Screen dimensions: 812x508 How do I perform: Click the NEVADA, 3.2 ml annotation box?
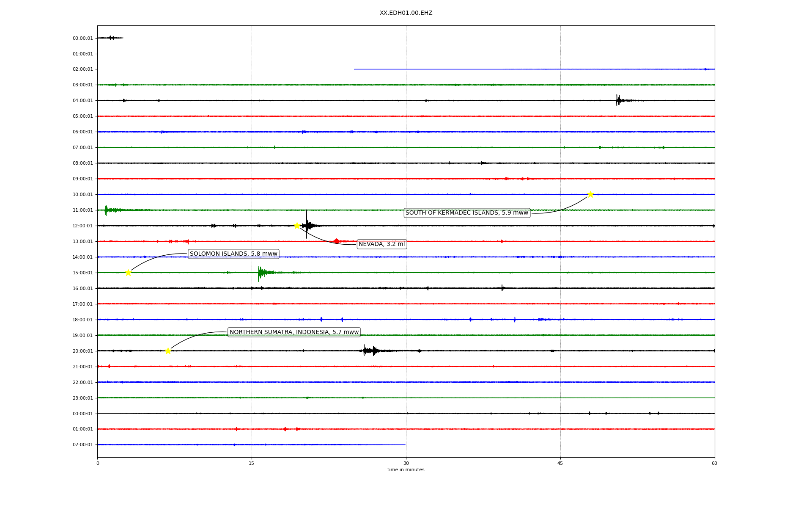[381, 244]
